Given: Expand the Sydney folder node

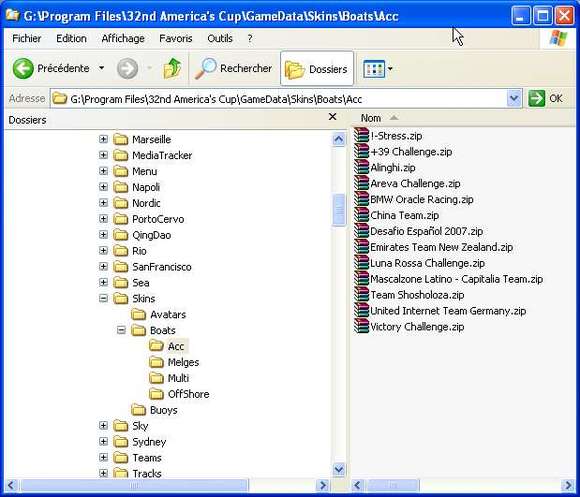Looking at the screenshot, I should [x=104, y=441].
